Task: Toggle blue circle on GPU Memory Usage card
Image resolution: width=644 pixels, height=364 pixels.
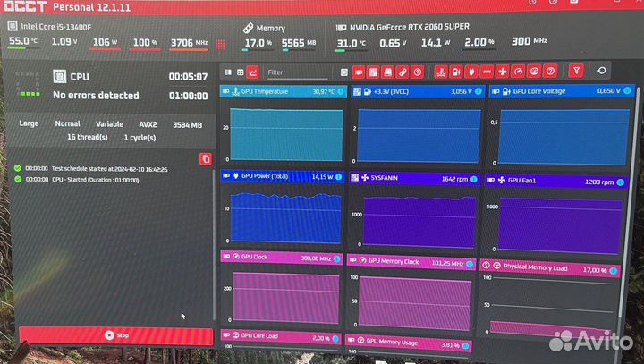Action: pyautogui.click(x=465, y=346)
